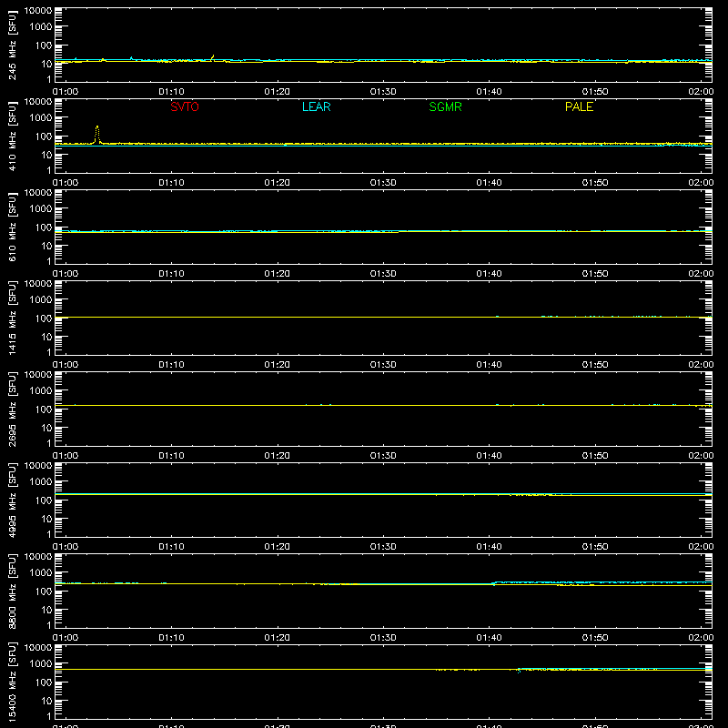Click the 15400 MHz [SFU] axis title
The width and height of the screenshot is (728, 728).
pyautogui.click(x=13, y=682)
